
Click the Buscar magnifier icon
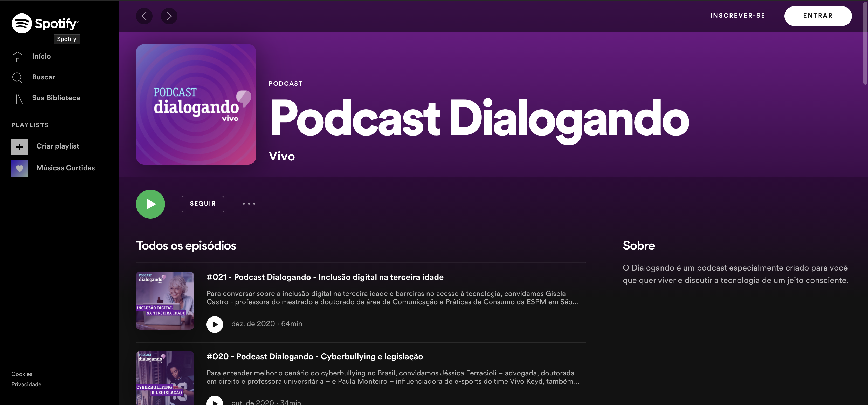point(17,78)
